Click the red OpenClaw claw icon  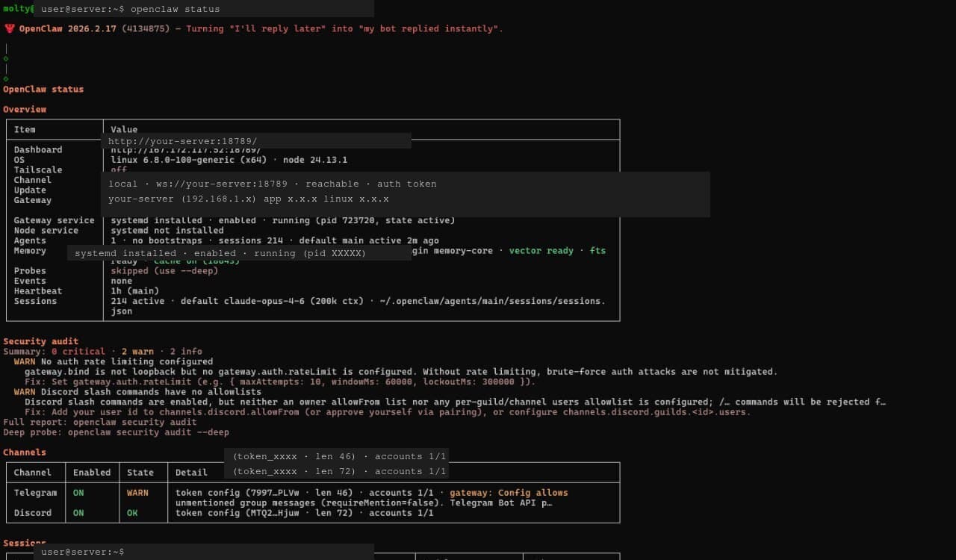pyautogui.click(x=8, y=28)
